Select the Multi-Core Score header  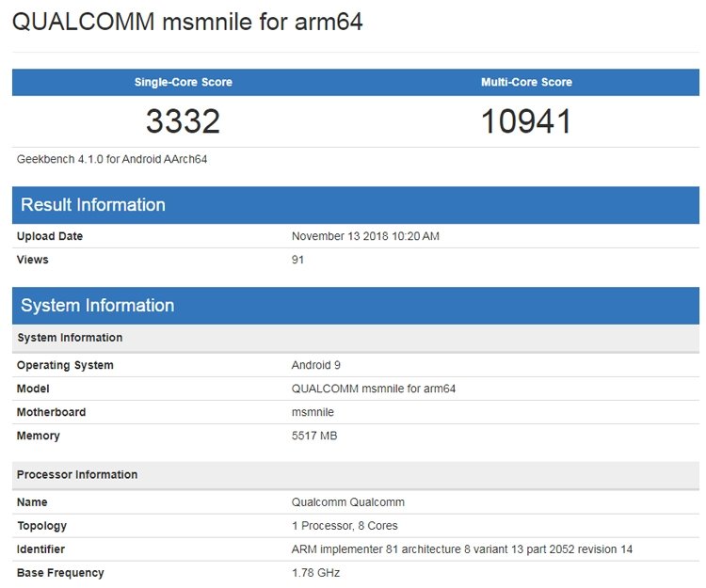[526, 82]
